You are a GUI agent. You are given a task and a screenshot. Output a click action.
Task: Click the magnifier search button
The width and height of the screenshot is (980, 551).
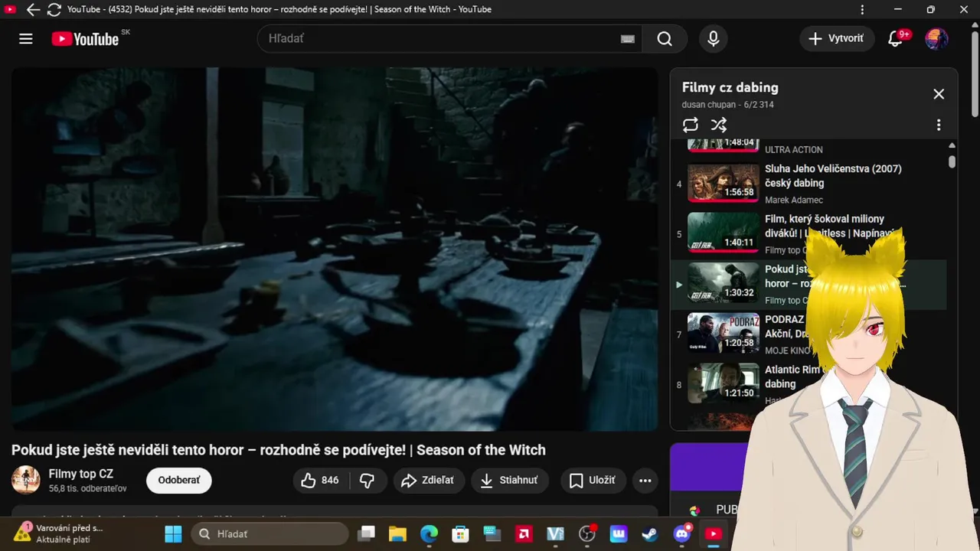point(665,39)
